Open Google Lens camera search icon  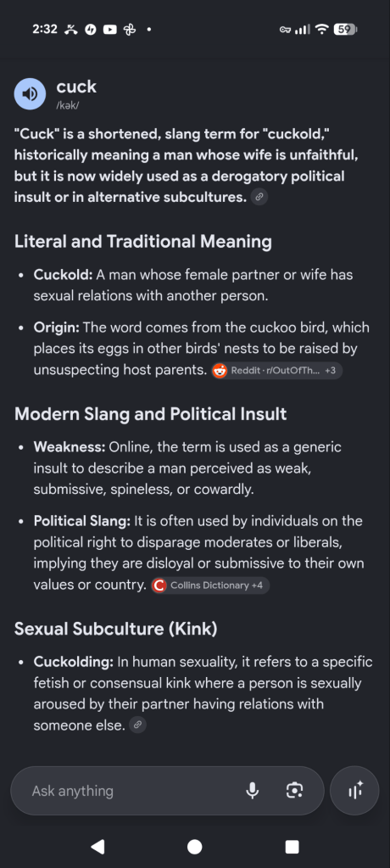[294, 791]
